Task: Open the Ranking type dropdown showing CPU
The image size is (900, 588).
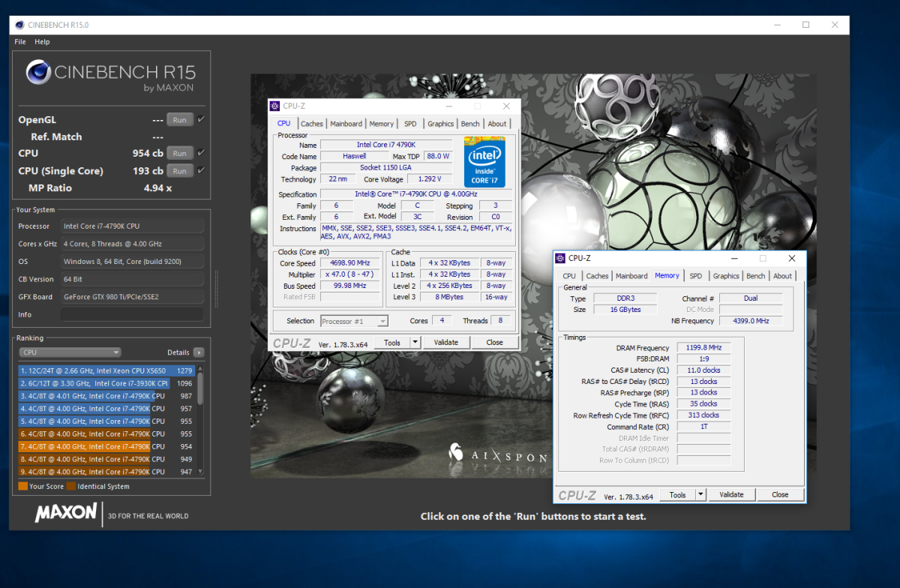Action: coord(70,352)
